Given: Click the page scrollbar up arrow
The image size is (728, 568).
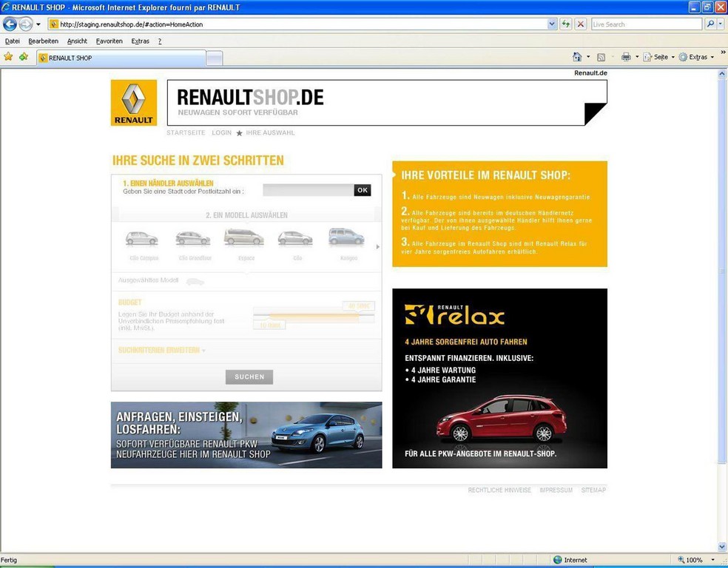Looking at the screenshot, I should point(722,73).
